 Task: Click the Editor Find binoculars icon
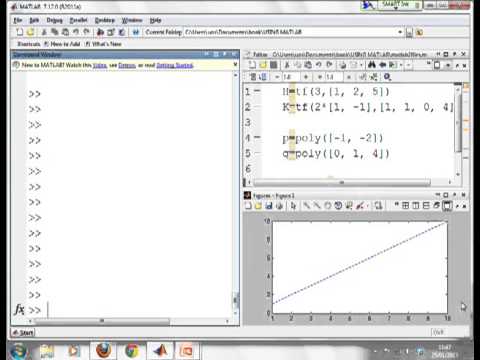pyautogui.click(x=372, y=65)
